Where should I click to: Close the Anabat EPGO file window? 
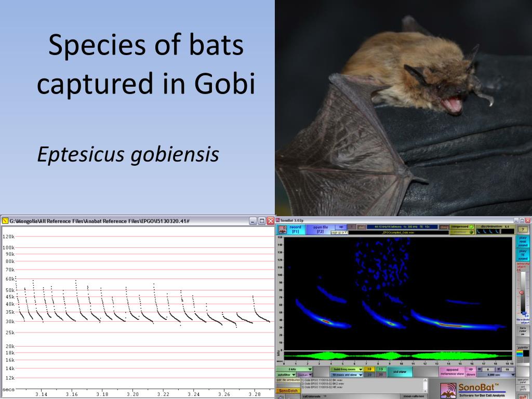coord(270,221)
